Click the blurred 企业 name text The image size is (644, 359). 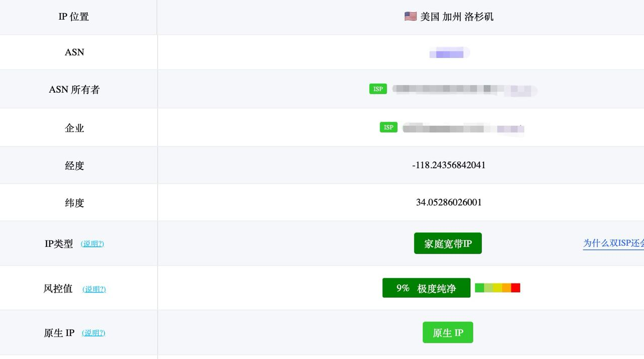[x=463, y=128]
